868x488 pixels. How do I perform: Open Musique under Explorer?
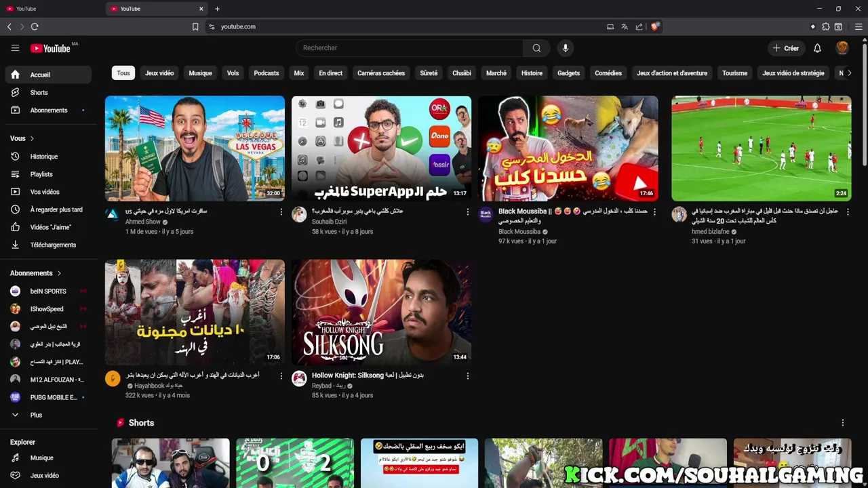[x=47, y=458]
